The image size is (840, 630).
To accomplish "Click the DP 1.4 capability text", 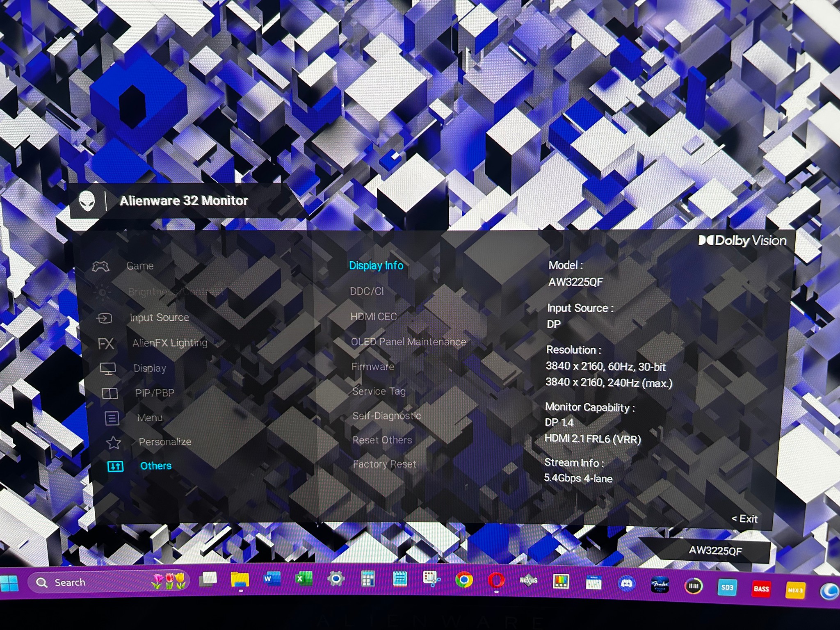I will tap(559, 422).
